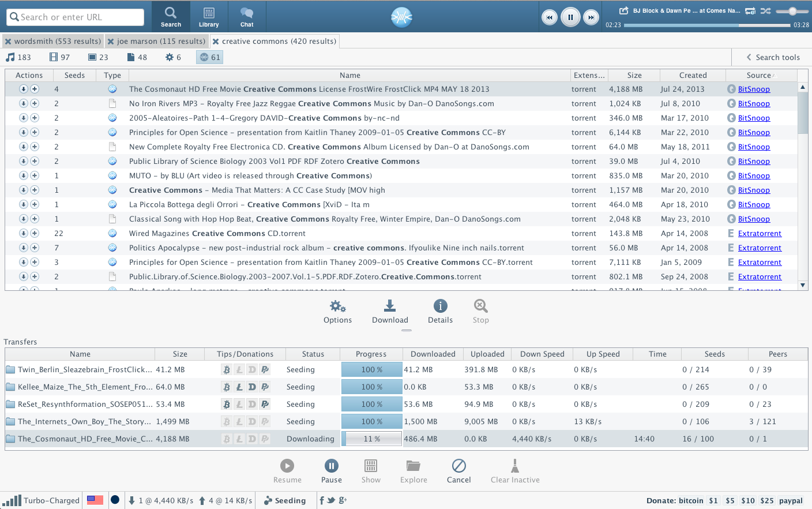This screenshot has width=812, height=509.
Task: Open BitSnoop link for MUTO result
Action: coord(754,175)
